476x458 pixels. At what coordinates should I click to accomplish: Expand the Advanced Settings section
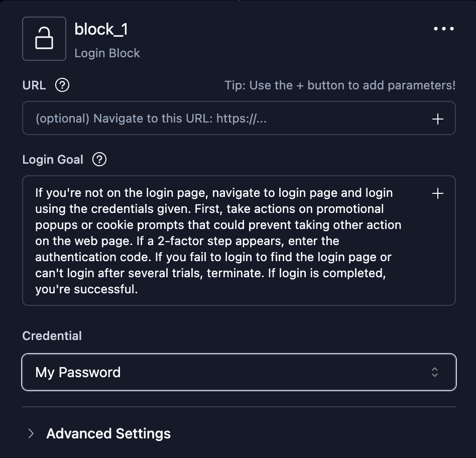pos(108,433)
